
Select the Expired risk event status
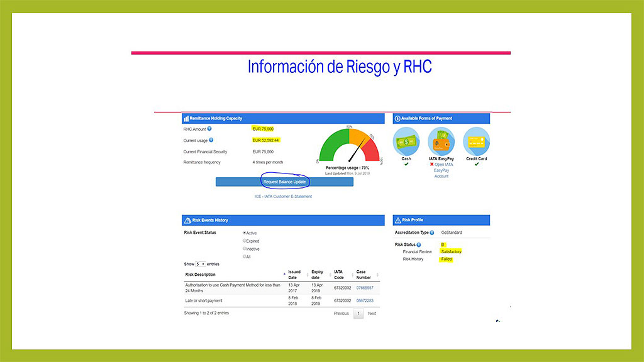(245, 241)
